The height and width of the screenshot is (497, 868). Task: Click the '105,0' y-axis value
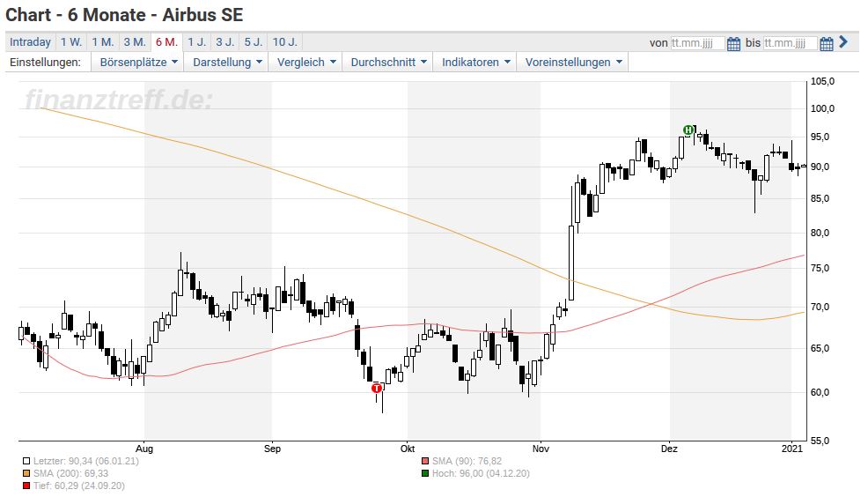(822, 81)
